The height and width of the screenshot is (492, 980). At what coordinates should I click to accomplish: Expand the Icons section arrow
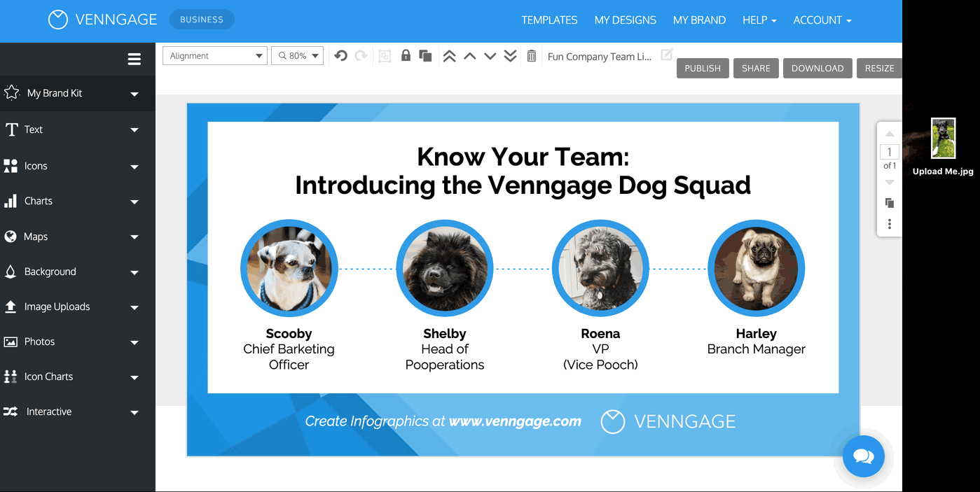[134, 167]
